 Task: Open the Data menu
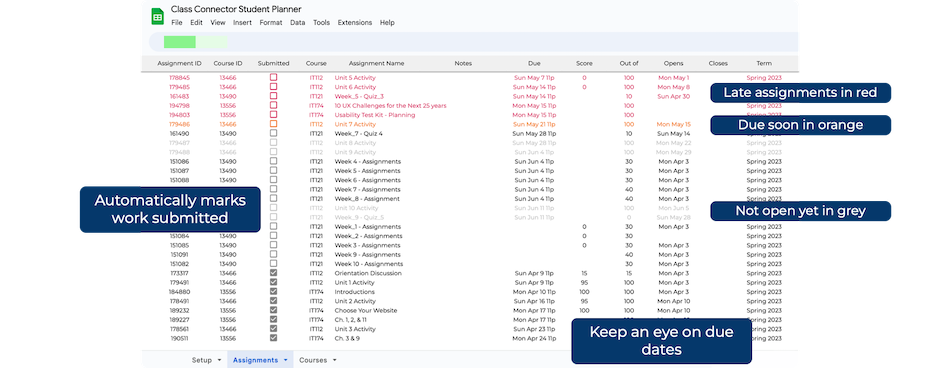[x=297, y=23]
